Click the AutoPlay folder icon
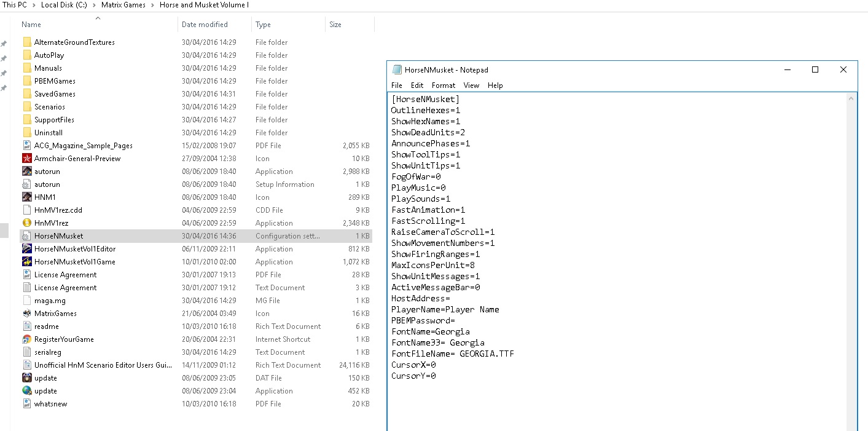The width and height of the screenshot is (868, 431). click(x=27, y=55)
